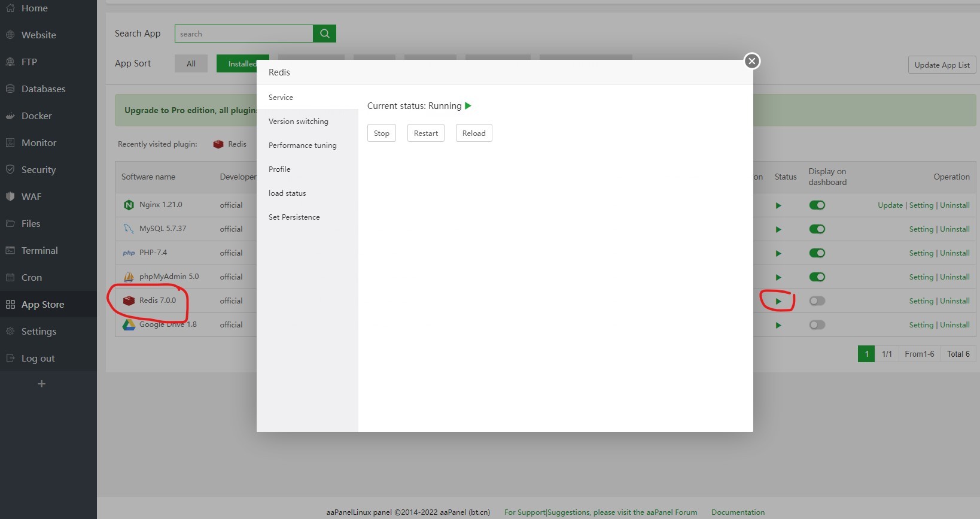Open Performance tuning tab

pyautogui.click(x=308, y=145)
